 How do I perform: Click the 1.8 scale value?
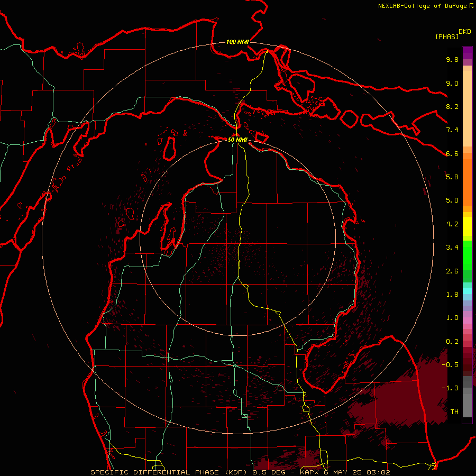point(452,295)
